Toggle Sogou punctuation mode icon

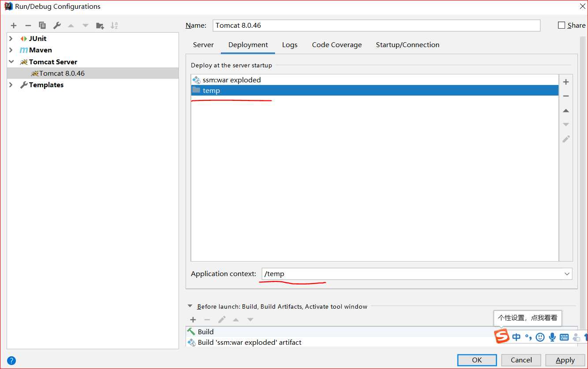(528, 338)
